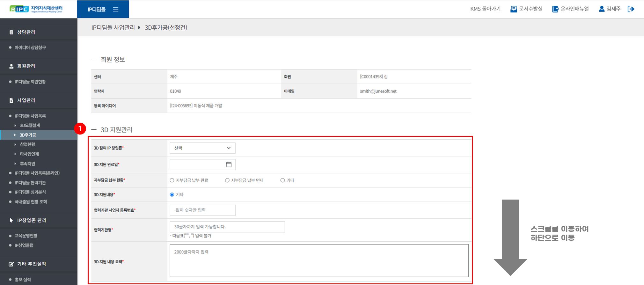Click the 3D 지원관리 collapse dash icon
Image resolution: width=644 pixels, height=285 pixels.
pyautogui.click(x=94, y=129)
